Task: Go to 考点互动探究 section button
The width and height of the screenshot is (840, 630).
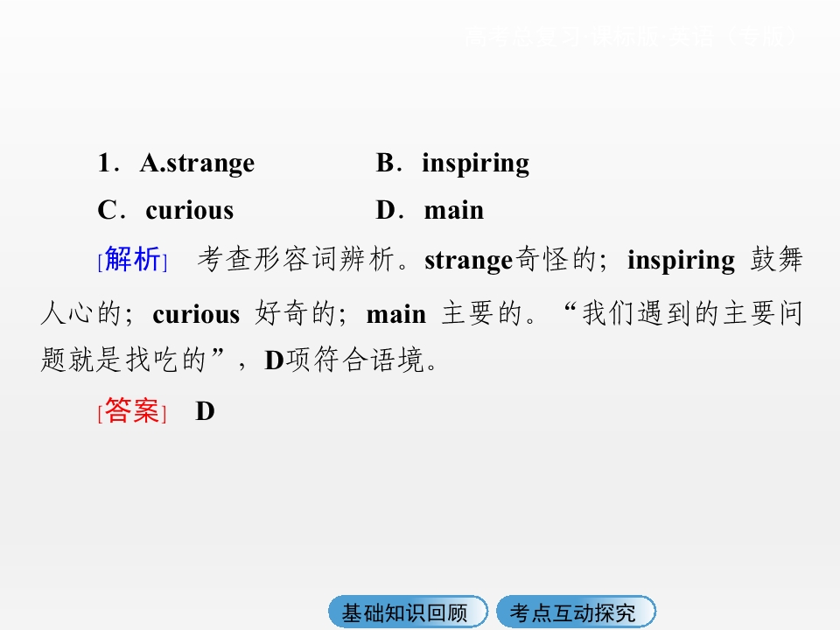Action: 576,612
